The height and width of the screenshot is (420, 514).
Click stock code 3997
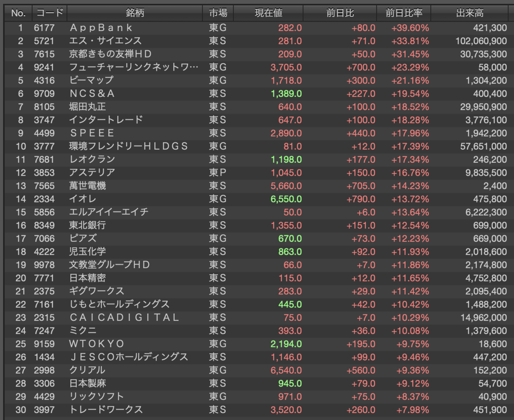pyautogui.click(x=45, y=409)
